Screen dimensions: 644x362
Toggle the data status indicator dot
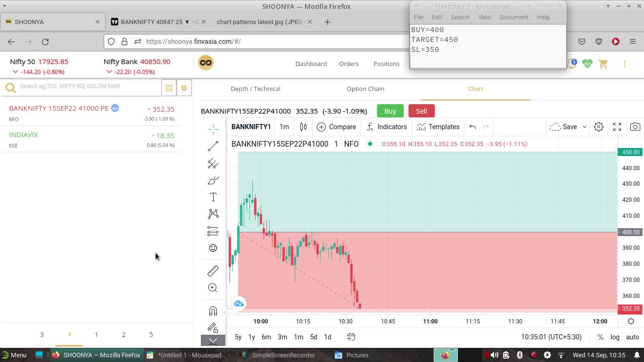[x=370, y=144]
